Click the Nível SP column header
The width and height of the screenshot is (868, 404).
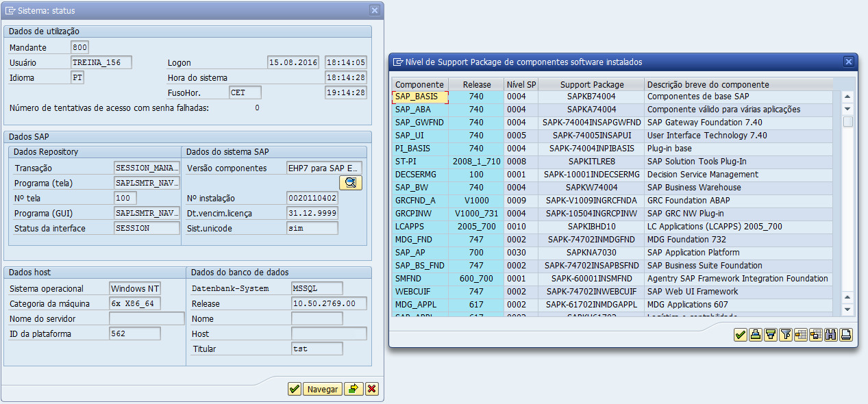521,84
